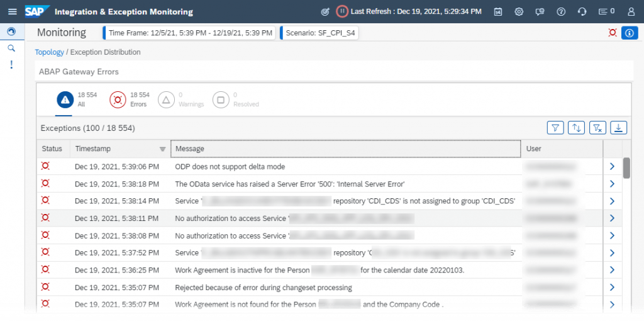Select the Errors filter tab
Image resolution: width=644 pixels, height=321 pixels.
coord(130,100)
